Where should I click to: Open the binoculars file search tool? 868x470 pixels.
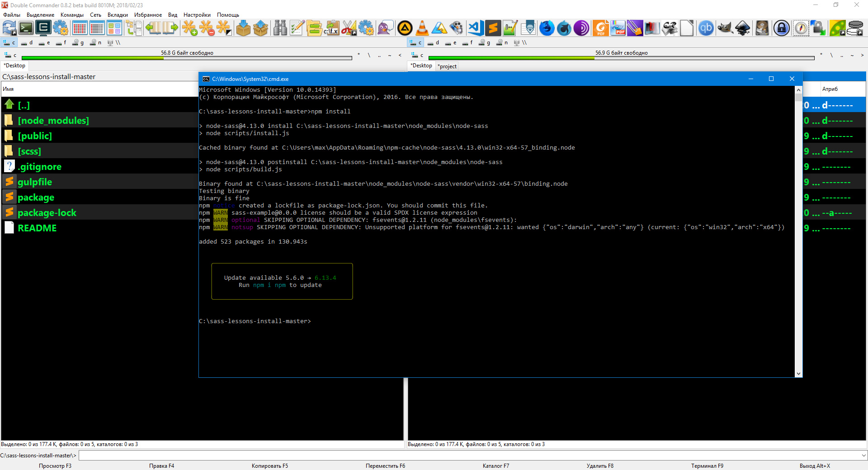(280, 28)
